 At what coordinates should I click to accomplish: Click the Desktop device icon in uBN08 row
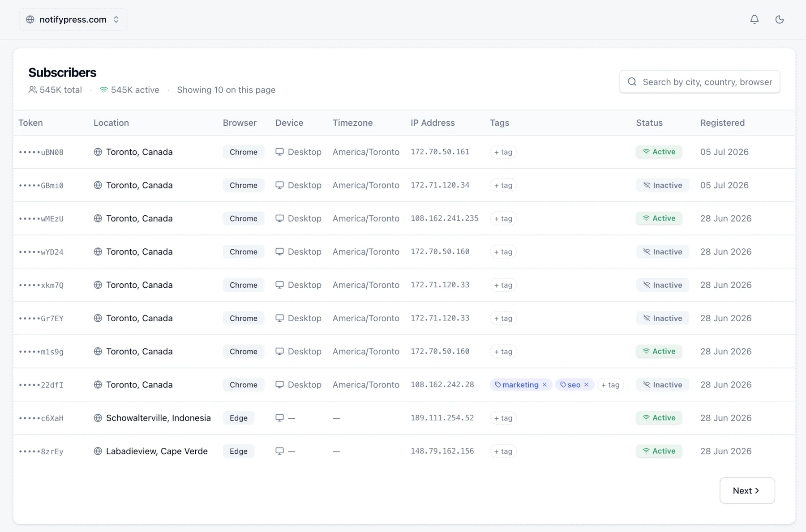pyautogui.click(x=279, y=152)
